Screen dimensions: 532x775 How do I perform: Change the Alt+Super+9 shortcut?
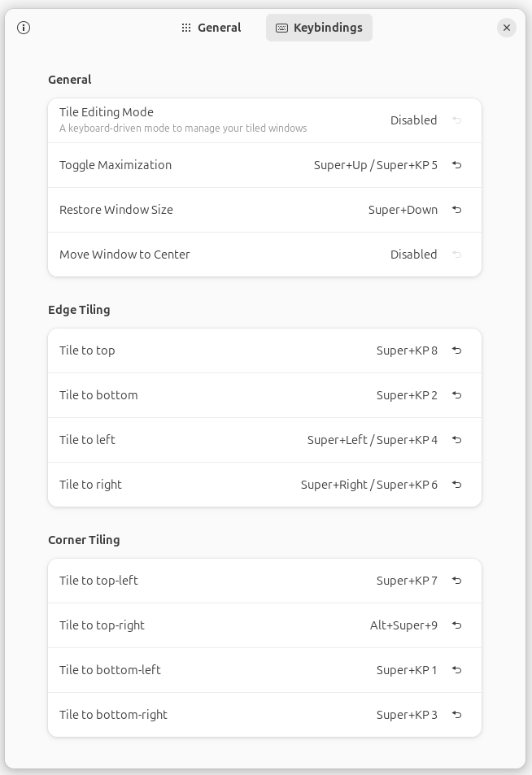[x=403, y=625]
